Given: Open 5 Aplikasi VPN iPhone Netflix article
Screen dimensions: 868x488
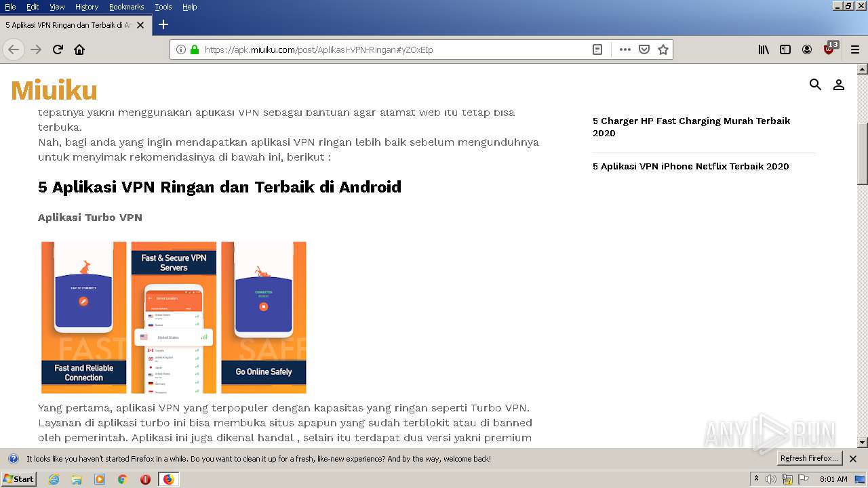Looking at the screenshot, I should tap(690, 166).
